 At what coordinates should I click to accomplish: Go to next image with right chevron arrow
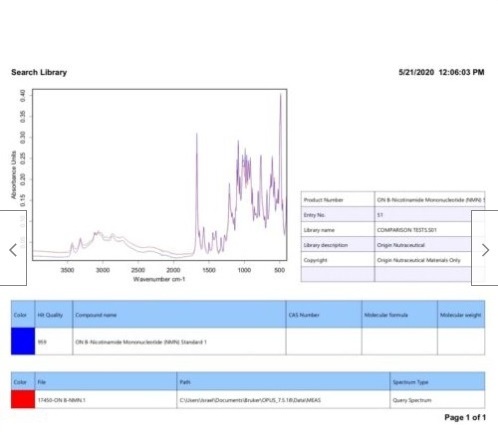485,248
